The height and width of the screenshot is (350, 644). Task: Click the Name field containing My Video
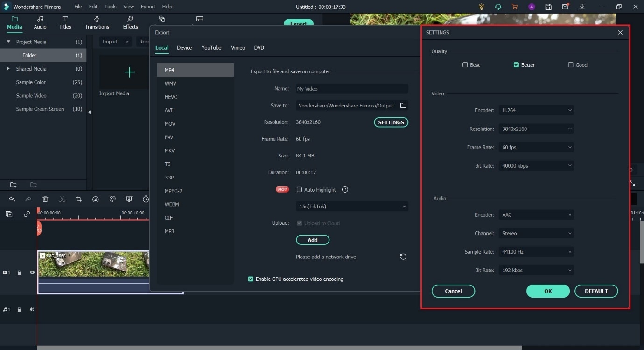[x=352, y=89]
